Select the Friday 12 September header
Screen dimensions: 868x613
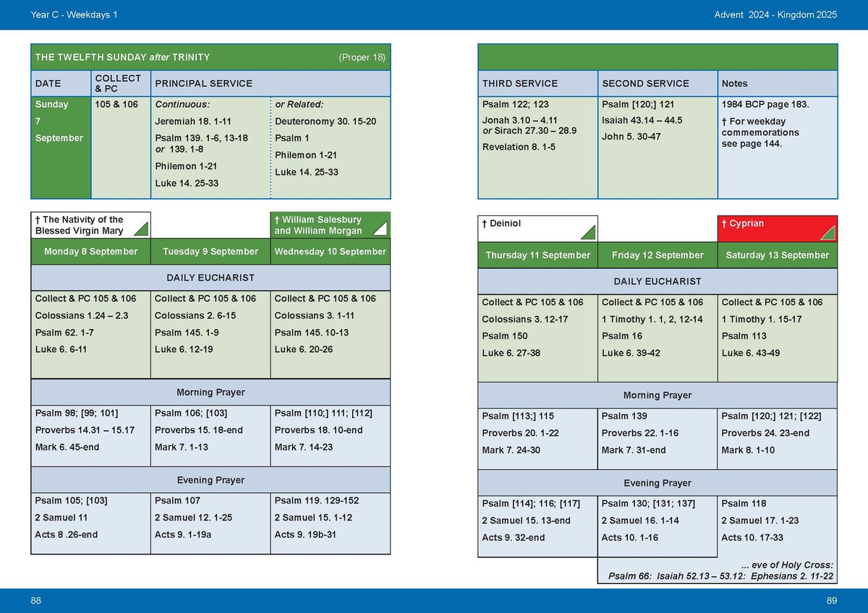(x=658, y=255)
